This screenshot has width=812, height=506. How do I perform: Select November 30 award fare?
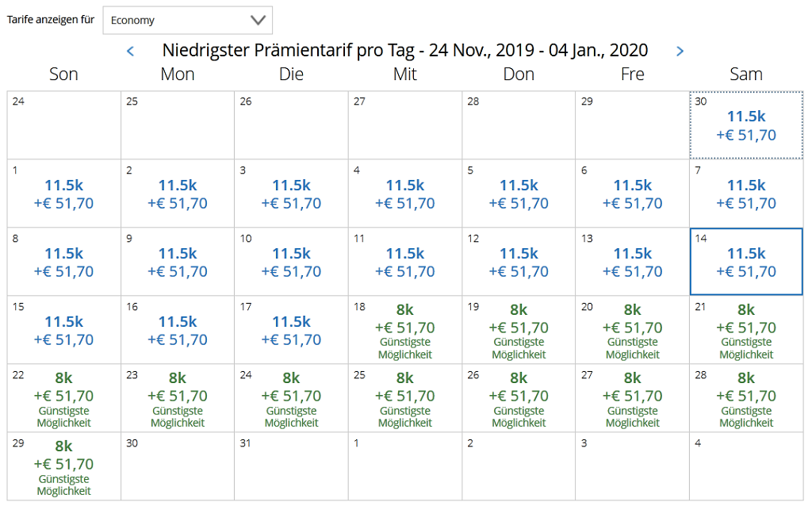pyautogui.click(x=746, y=125)
